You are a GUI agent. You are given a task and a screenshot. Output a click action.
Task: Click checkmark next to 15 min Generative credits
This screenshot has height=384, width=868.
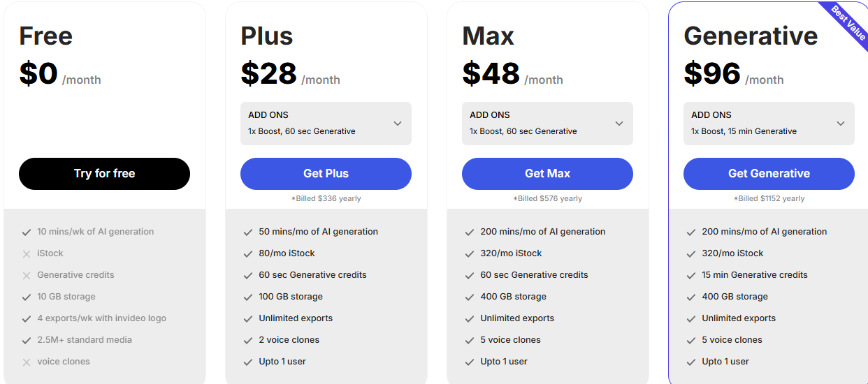tap(691, 275)
